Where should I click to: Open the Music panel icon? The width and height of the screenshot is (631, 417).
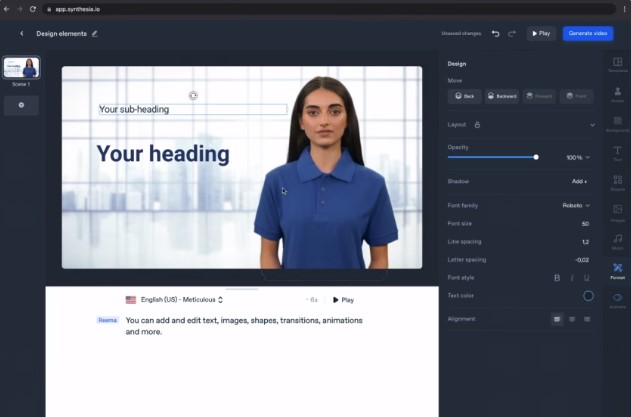click(x=617, y=242)
